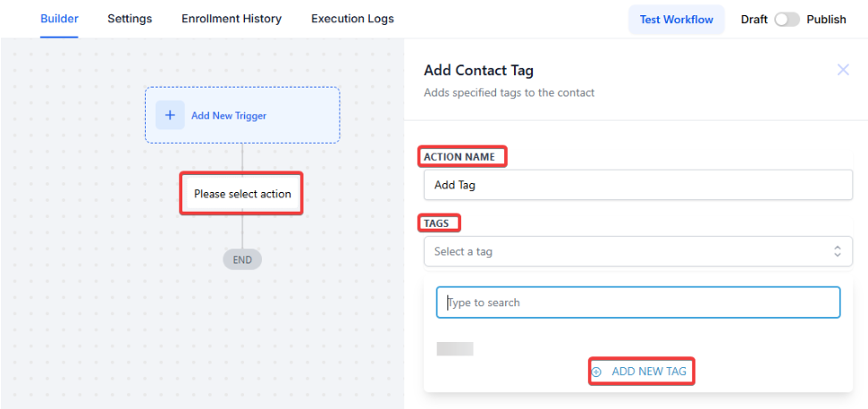Switch to the Builder tab
The image size is (868, 409).
(59, 19)
